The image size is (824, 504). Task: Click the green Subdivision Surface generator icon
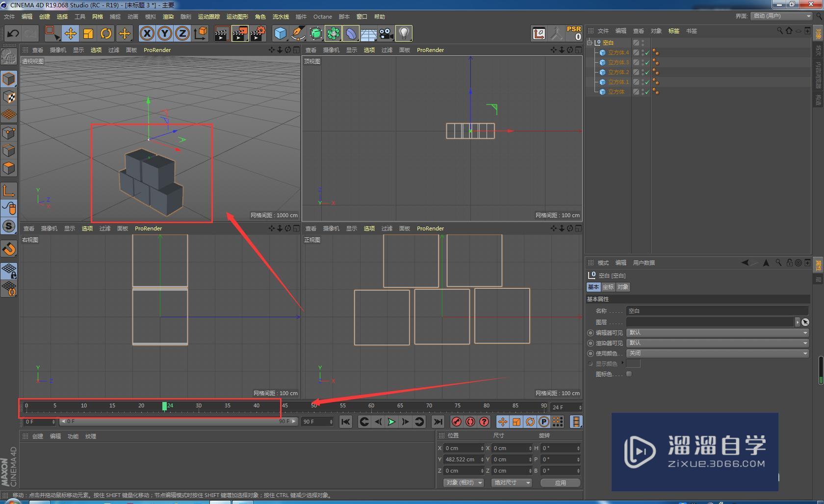click(316, 33)
